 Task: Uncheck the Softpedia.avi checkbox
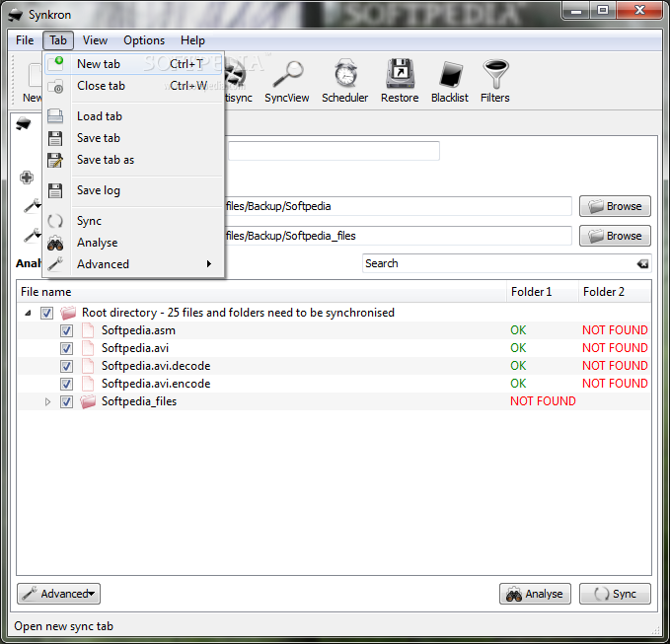point(66,348)
